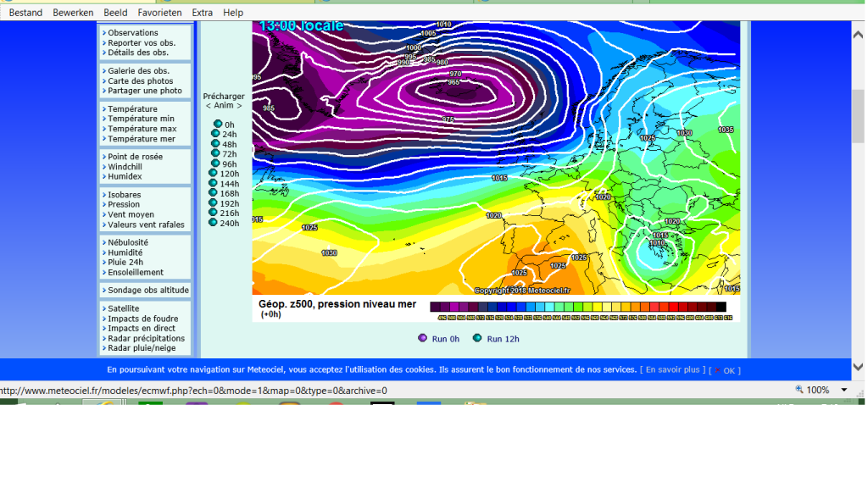Viewport: 868px width, 488px height.
Task: Open Sondage obs altitude
Action: click(x=148, y=290)
